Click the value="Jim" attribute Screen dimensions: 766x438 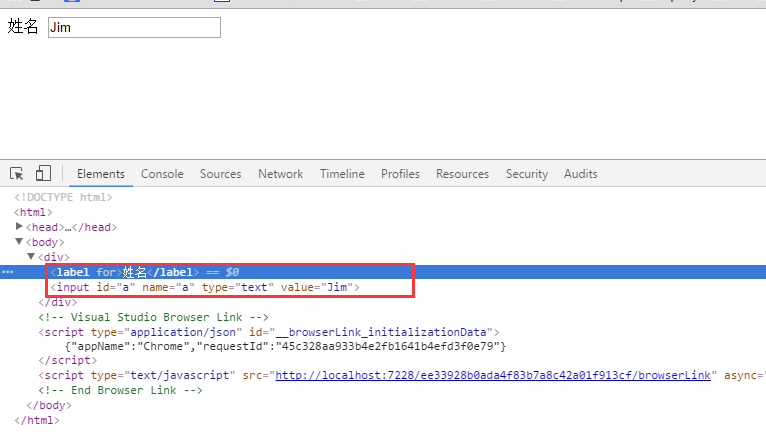click(317, 287)
